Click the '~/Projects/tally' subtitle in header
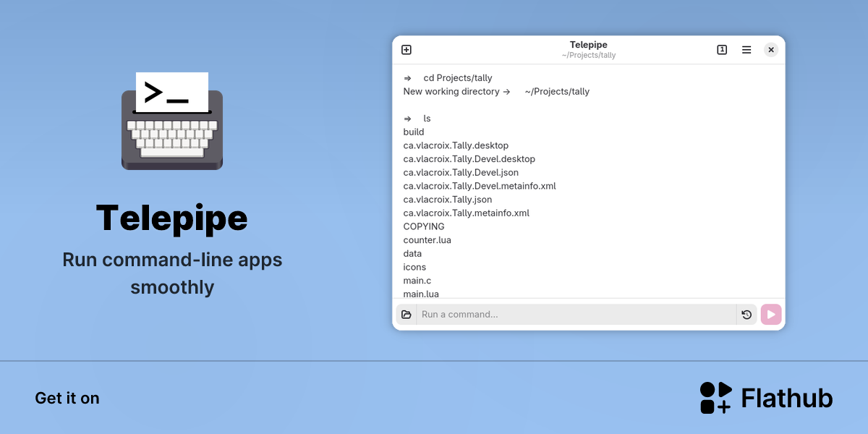The height and width of the screenshot is (434, 868). pos(589,56)
